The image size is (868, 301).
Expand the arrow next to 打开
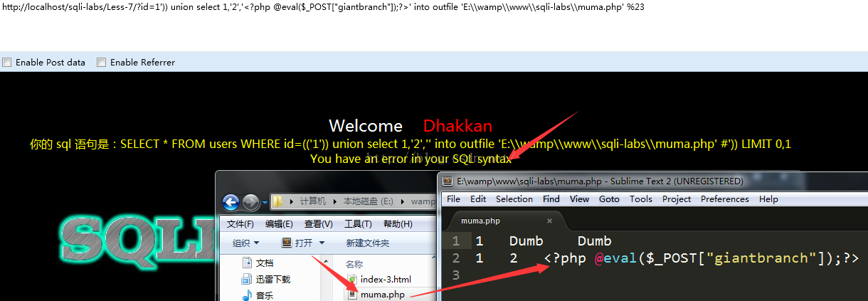point(322,243)
